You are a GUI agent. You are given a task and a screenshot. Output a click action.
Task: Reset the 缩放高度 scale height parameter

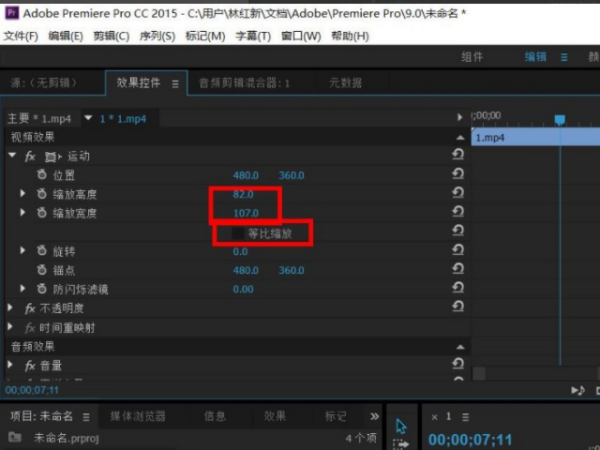458,192
